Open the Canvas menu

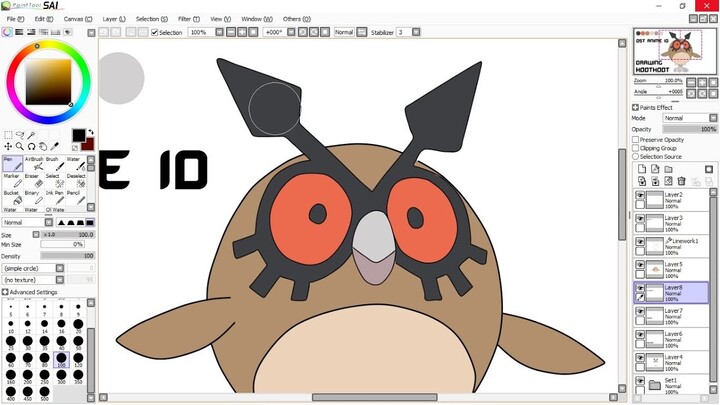coord(78,19)
